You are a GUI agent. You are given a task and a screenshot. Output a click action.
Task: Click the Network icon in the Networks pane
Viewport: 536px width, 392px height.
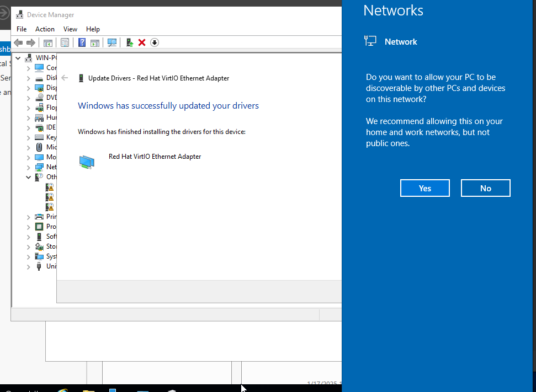pyautogui.click(x=370, y=41)
